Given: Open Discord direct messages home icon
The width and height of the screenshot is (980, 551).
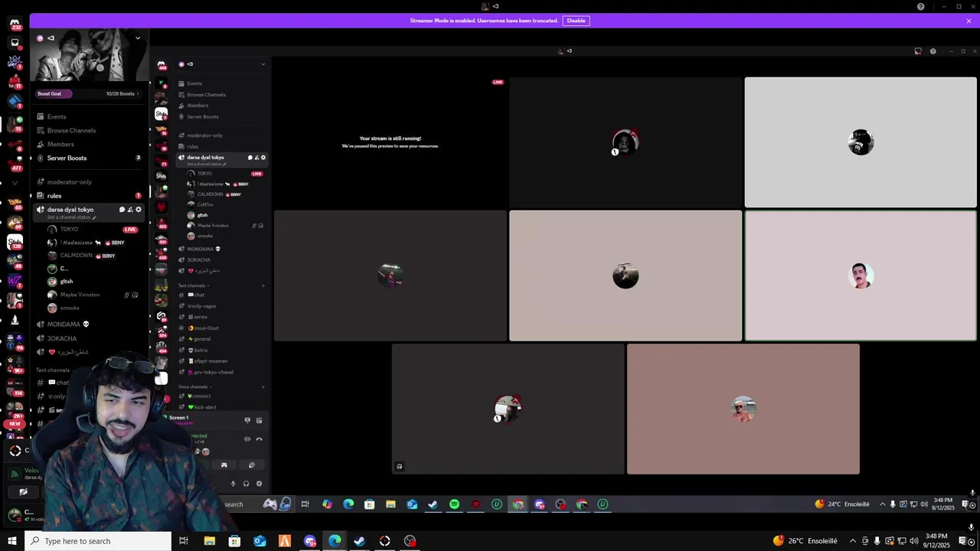Looking at the screenshot, I should (x=15, y=24).
